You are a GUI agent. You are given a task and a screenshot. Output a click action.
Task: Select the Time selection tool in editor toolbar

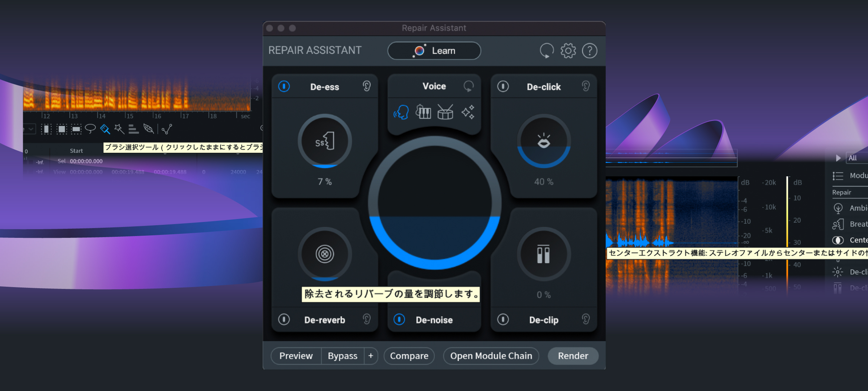point(46,129)
